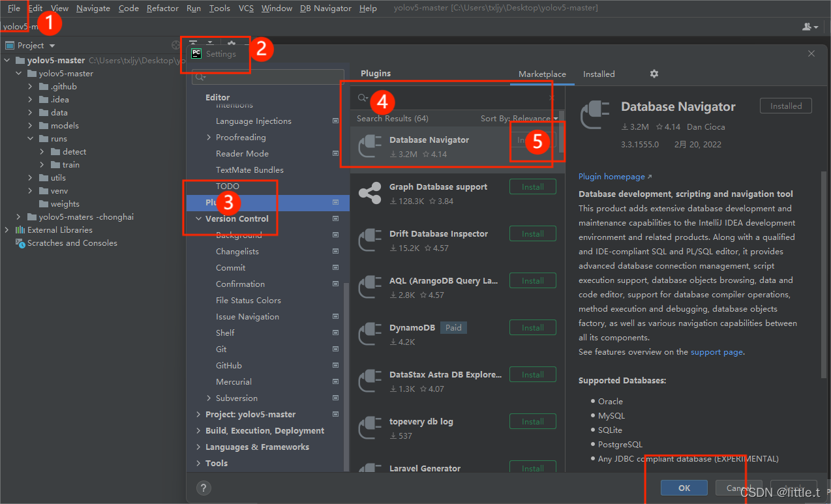The height and width of the screenshot is (504, 831).
Task: Open the Refactor menu
Action: (x=162, y=8)
